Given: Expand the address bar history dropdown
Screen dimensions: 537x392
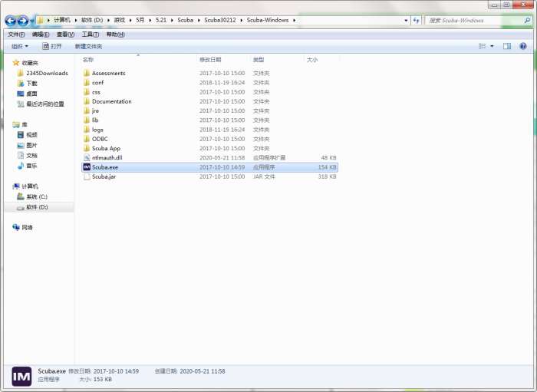Looking at the screenshot, I should coord(406,21).
